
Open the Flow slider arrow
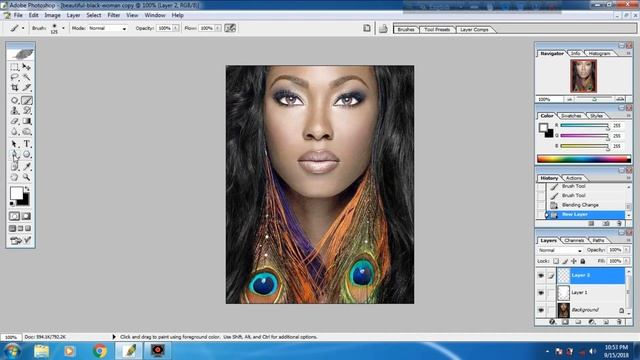(x=218, y=28)
